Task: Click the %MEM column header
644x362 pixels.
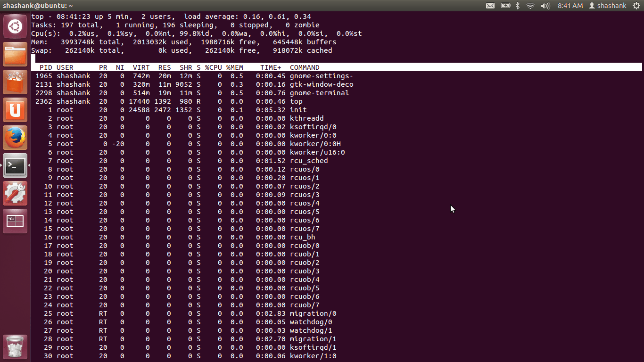Action: coord(235,67)
